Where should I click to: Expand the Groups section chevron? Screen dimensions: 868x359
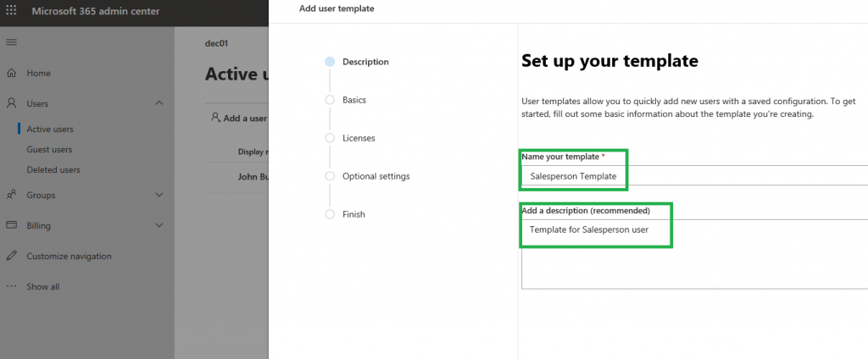159,195
